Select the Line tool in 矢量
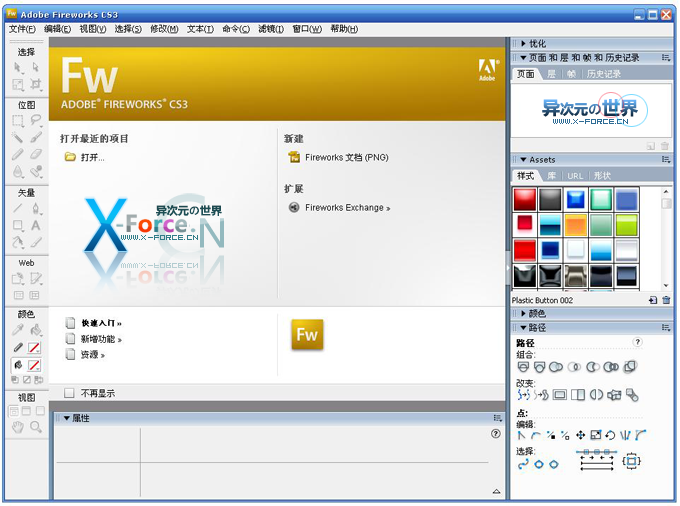The image size is (680, 506). click(x=17, y=208)
